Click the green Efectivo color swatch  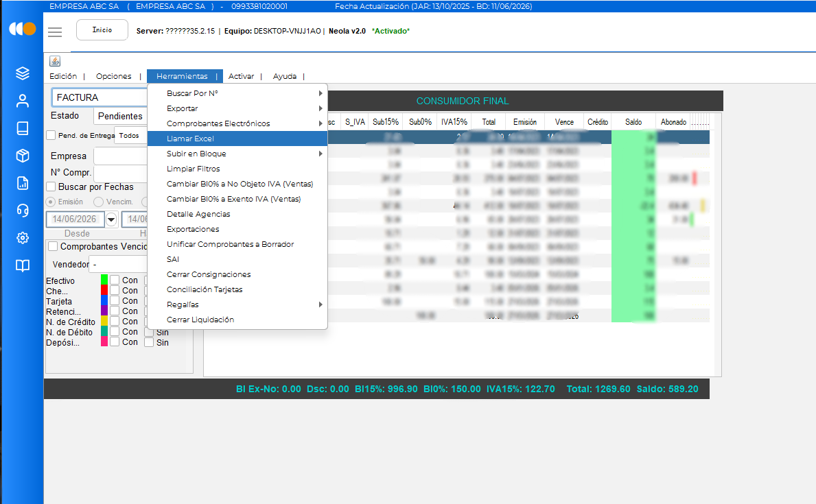click(x=104, y=280)
